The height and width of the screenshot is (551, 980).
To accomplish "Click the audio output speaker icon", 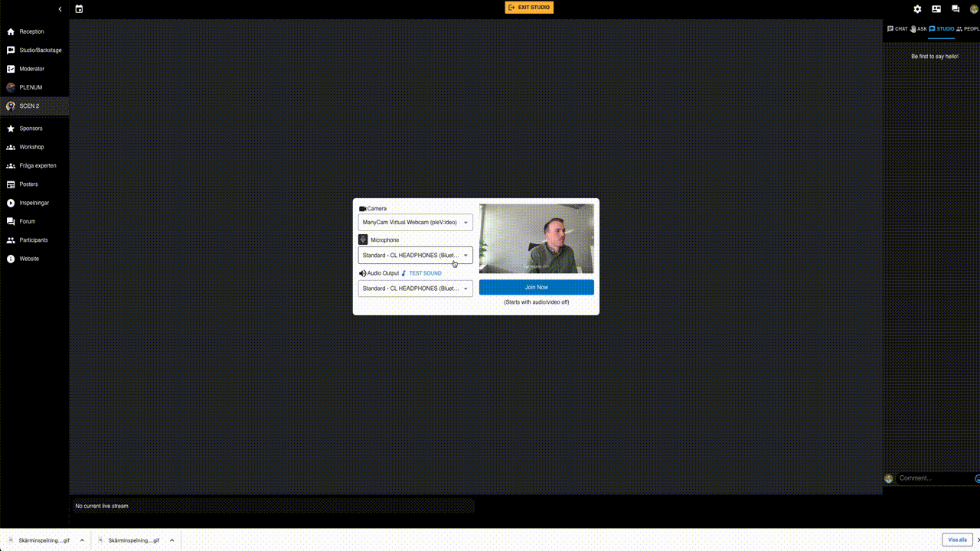I will click(x=363, y=273).
